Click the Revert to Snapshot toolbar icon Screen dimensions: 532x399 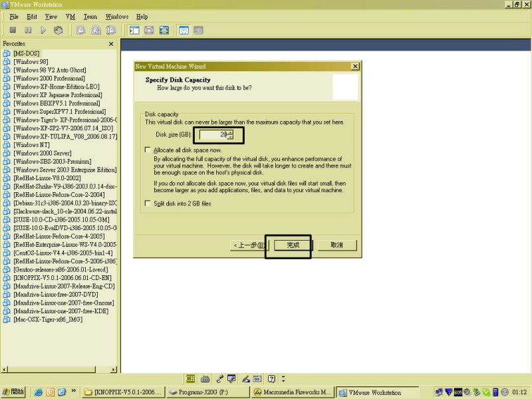click(x=96, y=30)
